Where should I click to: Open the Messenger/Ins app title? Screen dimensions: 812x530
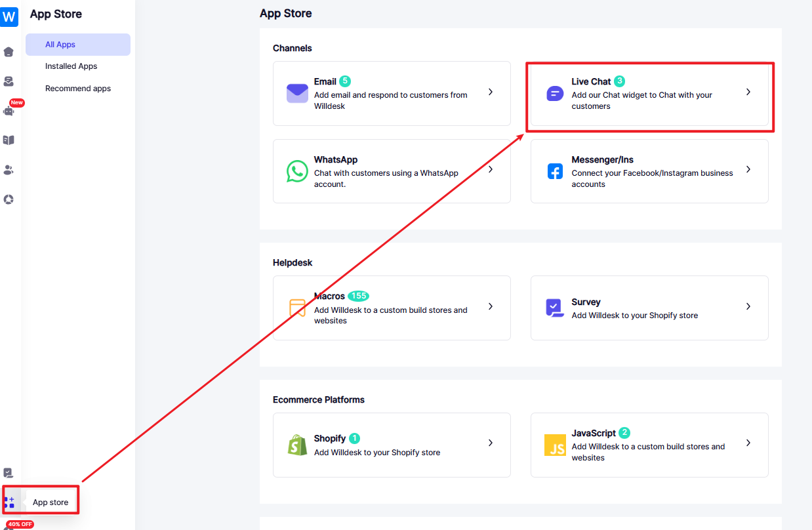point(602,159)
